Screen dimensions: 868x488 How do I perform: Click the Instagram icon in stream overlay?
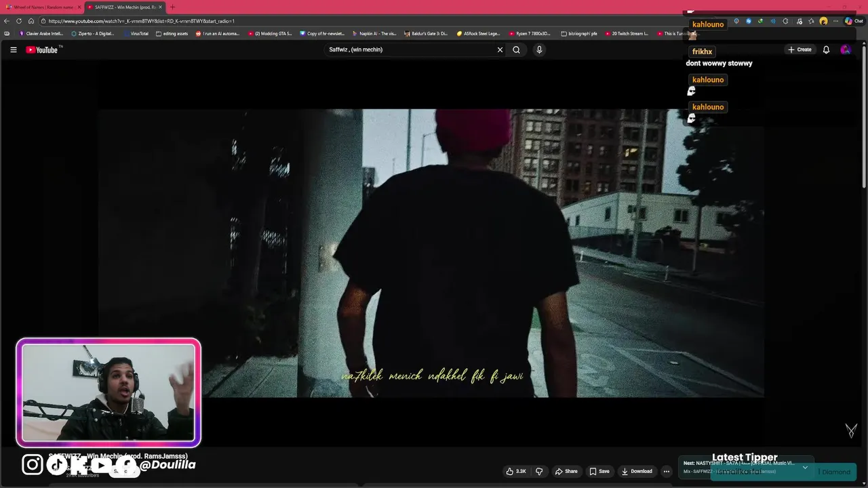tap(33, 464)
